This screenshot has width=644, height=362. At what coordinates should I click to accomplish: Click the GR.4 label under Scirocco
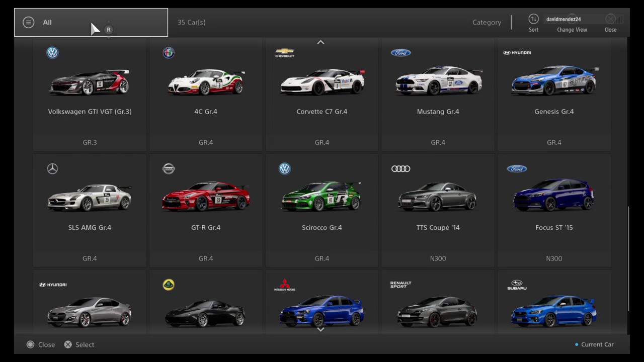pos(322,258)
